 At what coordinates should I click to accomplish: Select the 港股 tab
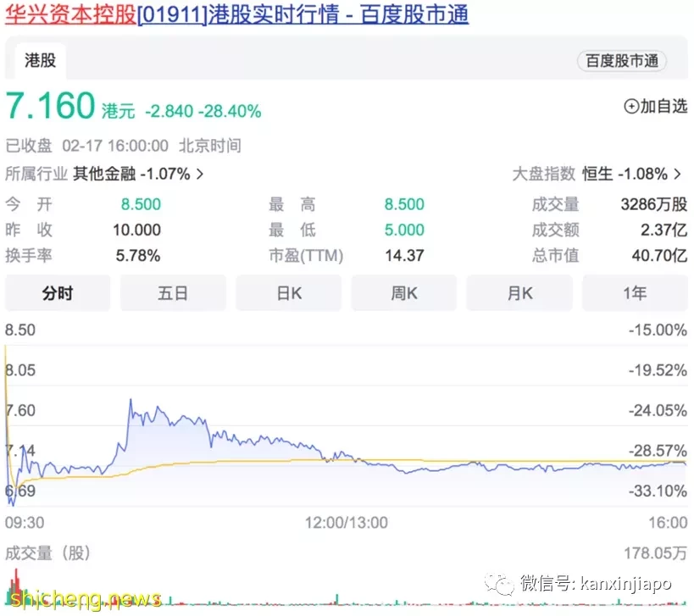(41, 61)
